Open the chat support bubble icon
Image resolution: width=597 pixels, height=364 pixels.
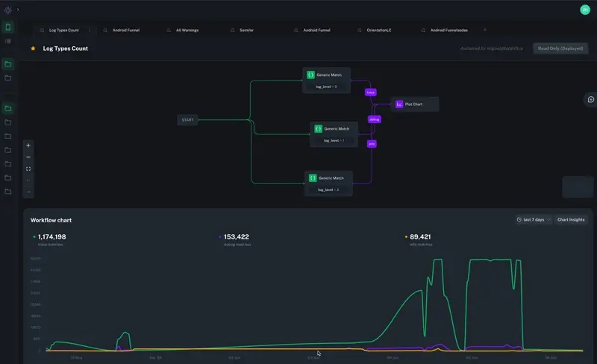pyautogui.click(x=590, y=99)
